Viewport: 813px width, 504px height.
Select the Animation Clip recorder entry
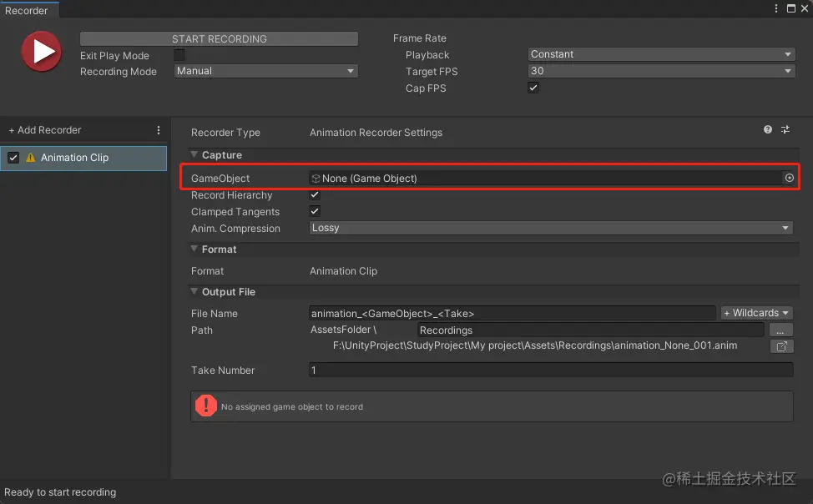click(83, 159)
